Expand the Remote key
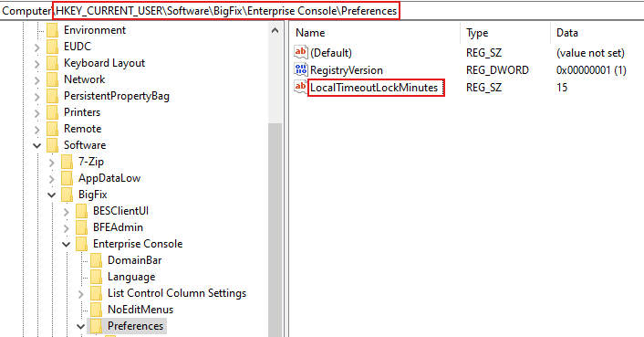Image resolution: width=644 pixels, height=337 pixels. [37, 130]
